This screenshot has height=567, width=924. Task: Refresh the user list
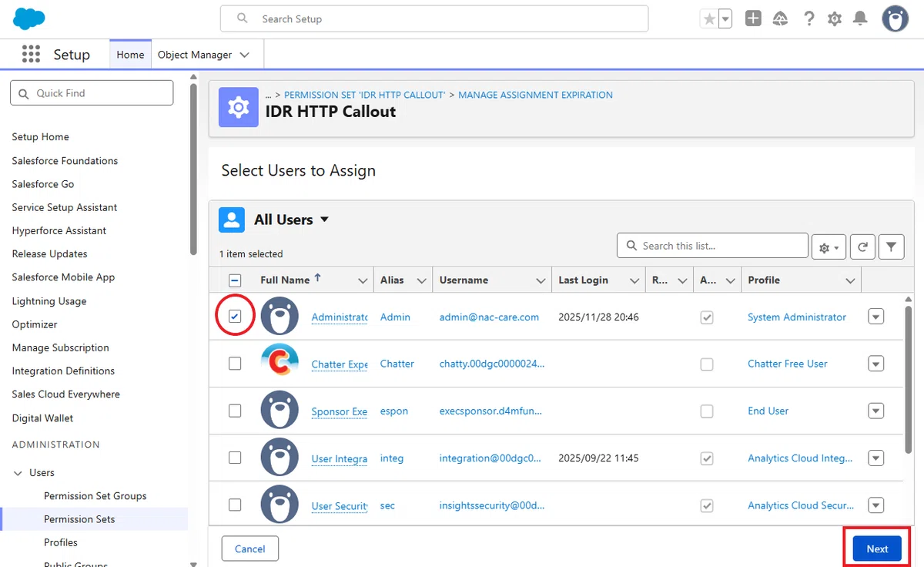[862, 247]
